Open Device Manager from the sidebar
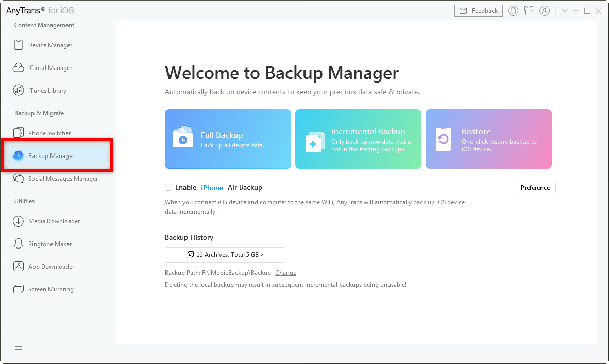609x364 pixels. (x=49, y=45)
